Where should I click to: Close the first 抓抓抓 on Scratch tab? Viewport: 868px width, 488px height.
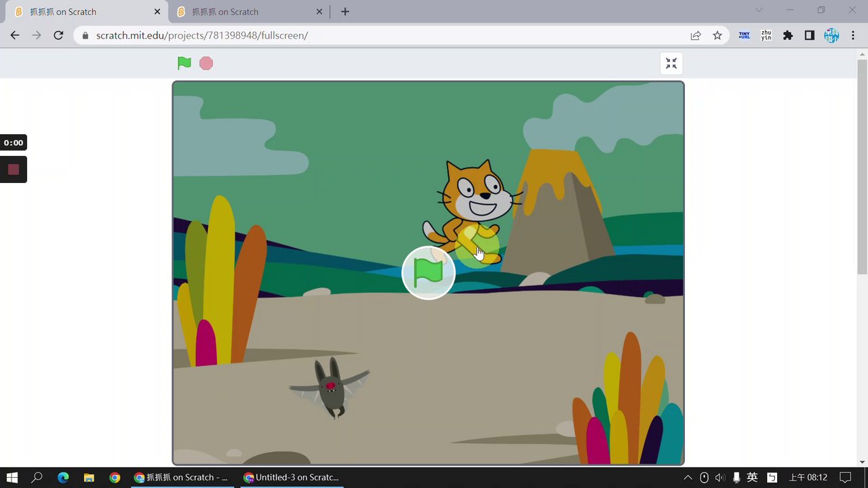point(157,12)
